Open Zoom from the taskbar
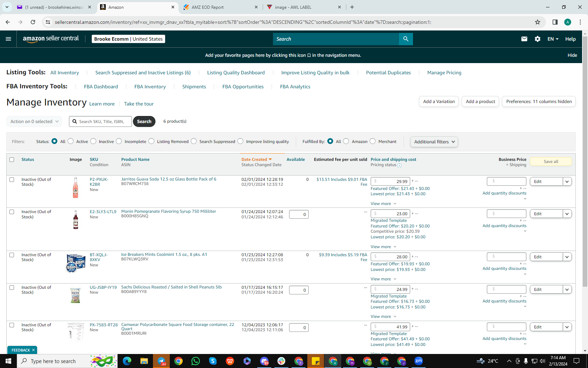Screen dimensions: 588x368 419,361
